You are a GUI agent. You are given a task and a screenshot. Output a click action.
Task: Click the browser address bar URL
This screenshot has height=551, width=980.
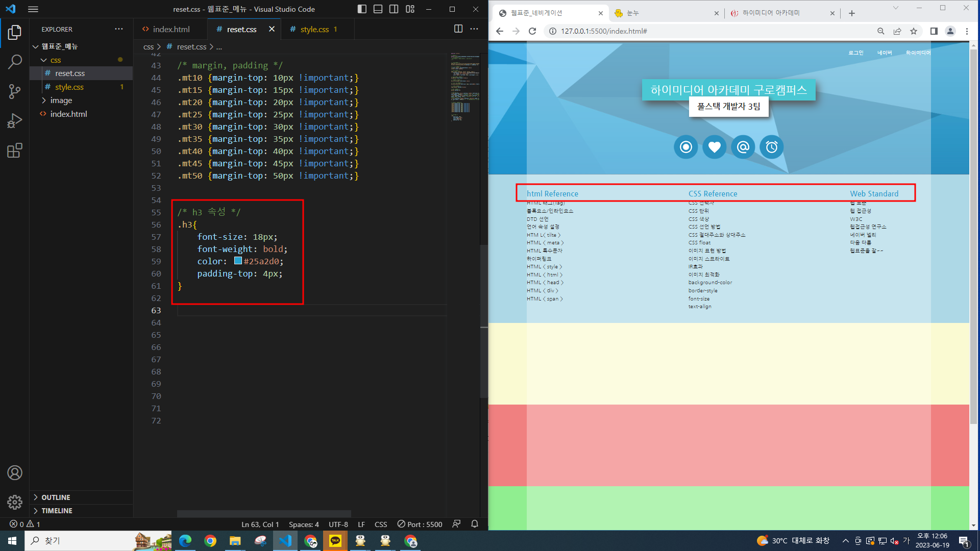pyautogui.click(x=604, y=31)
